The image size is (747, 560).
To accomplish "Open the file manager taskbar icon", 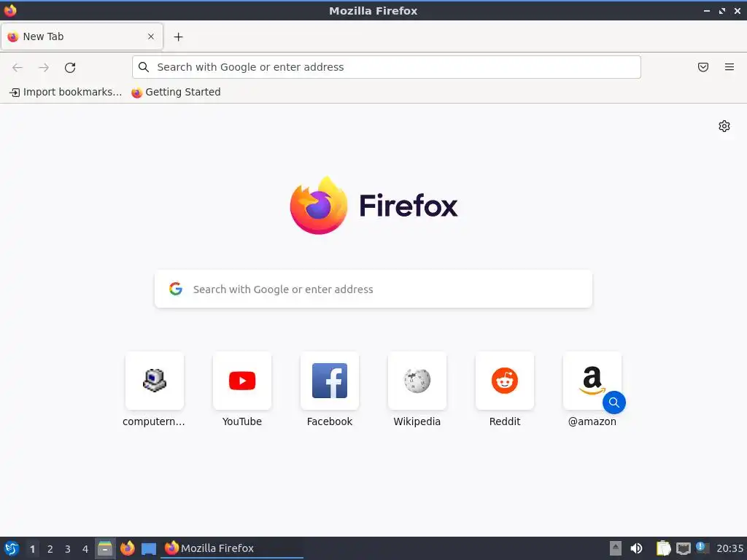I will pyautogui.click(x=105, y=548).
